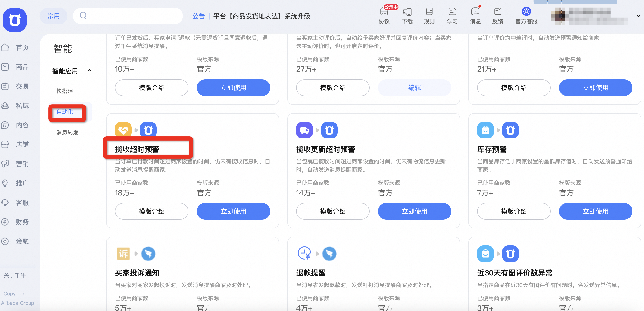
Task: Switch to the 常用 tab
Action: (54, 16)
